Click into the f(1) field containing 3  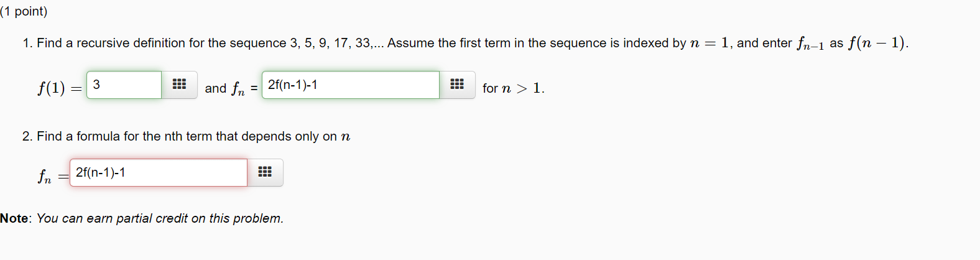[124, 85]
